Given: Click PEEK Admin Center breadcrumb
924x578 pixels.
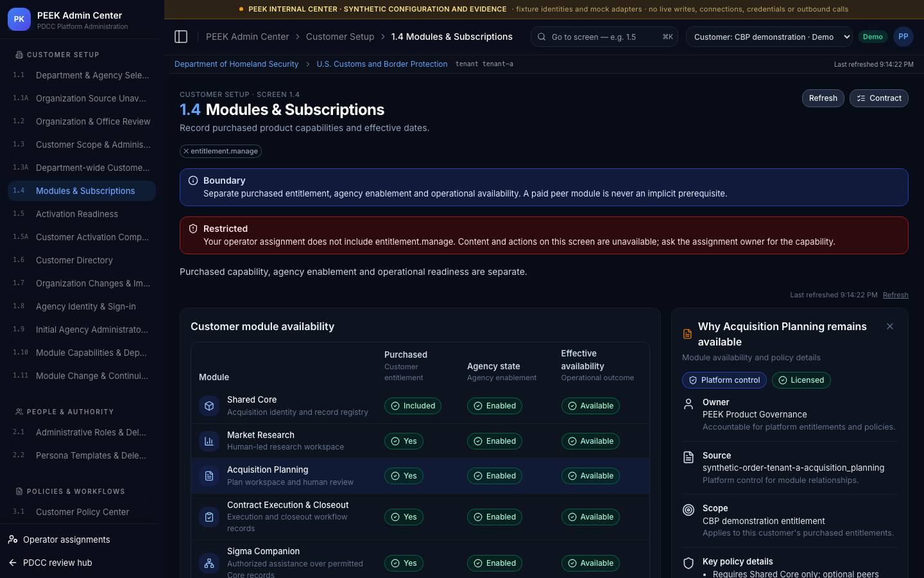Looking at the screenshot, I should coord(247,37).
